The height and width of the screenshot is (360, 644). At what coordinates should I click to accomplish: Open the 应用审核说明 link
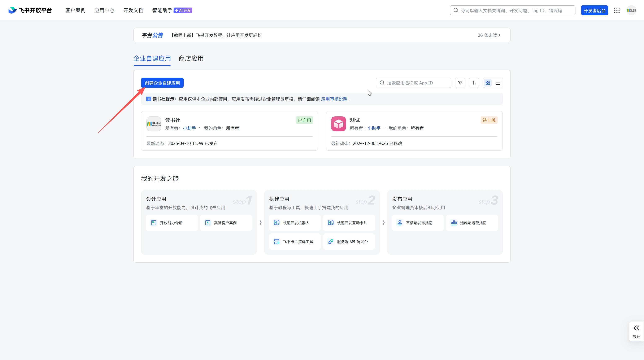[334, 99]
